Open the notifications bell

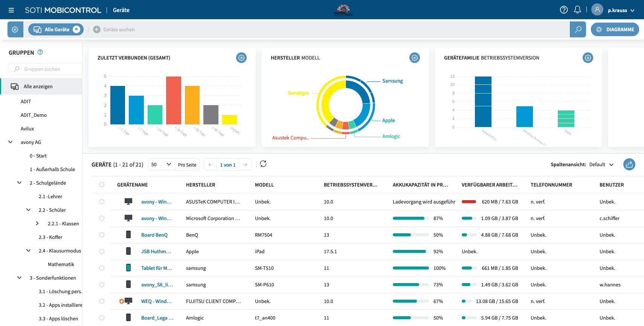(577, 10)
